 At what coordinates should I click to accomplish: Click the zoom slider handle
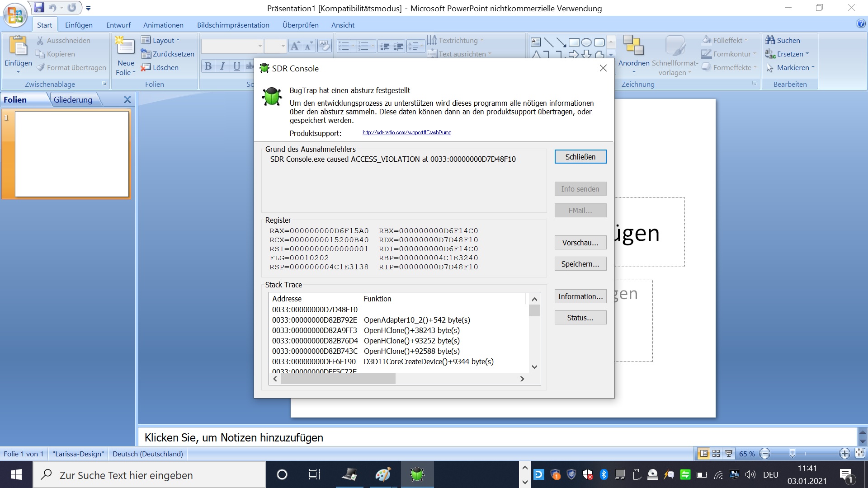(792, 453)
